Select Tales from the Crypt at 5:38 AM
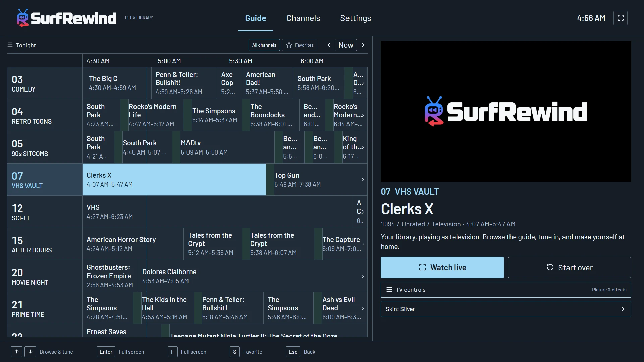This screenshot has width=644, height=362. 282,244
